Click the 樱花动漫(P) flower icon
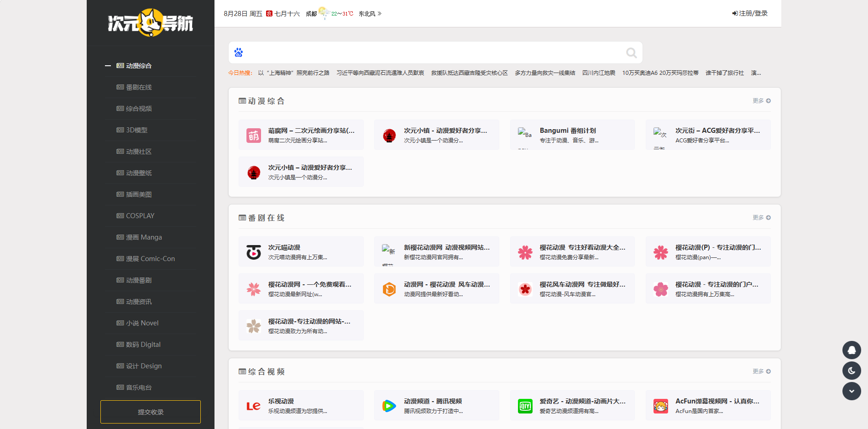 [661, 252]
